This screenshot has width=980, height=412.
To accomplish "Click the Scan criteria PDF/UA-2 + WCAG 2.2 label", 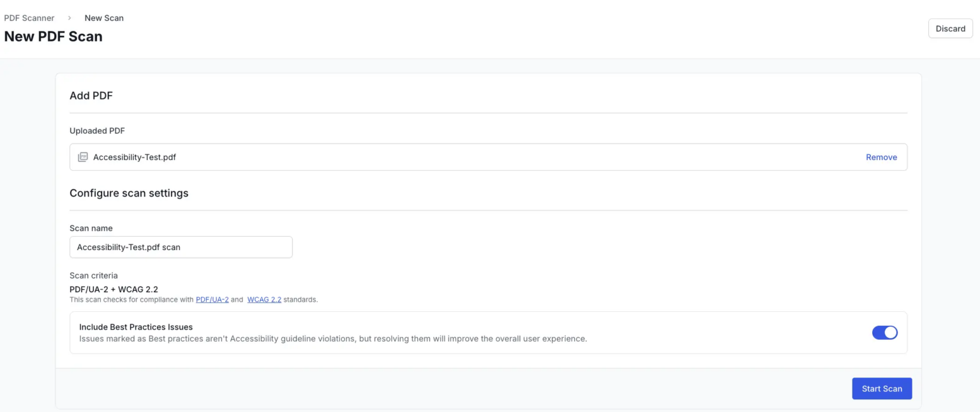I will 114,289.
